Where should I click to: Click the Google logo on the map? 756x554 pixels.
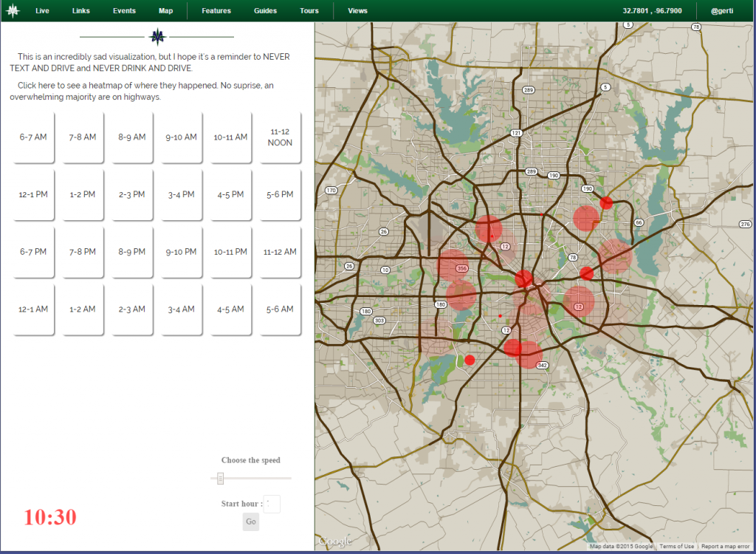[x=334, y=541]
